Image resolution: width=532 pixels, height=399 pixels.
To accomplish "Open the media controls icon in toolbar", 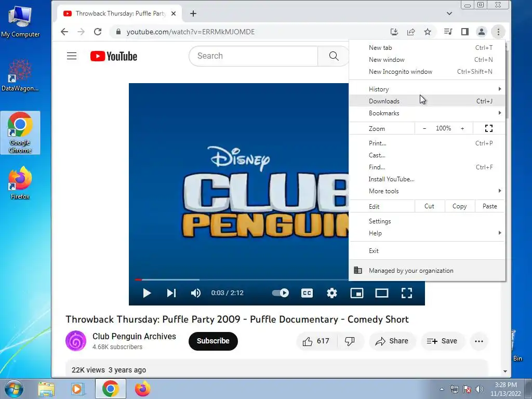I will click(448, 32).
